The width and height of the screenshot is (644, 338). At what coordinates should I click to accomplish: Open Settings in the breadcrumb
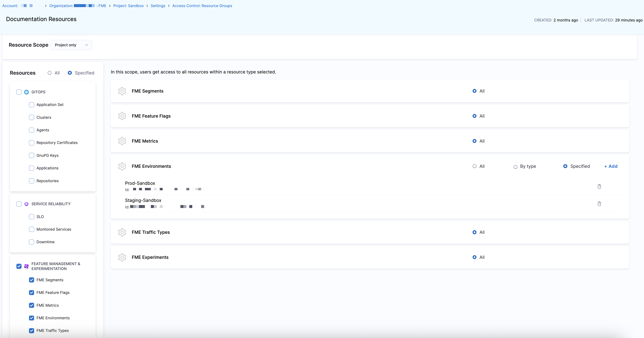(158, 6)
